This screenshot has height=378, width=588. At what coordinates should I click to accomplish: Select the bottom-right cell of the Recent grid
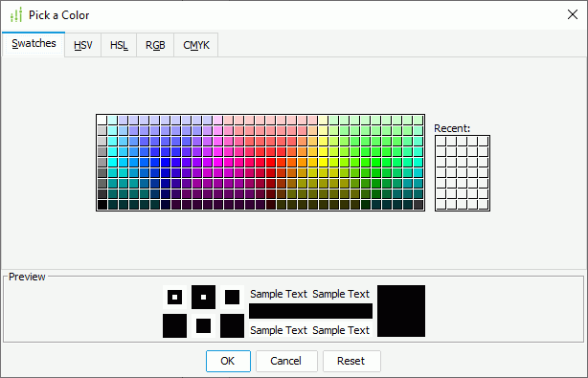[x=484, y=205]
